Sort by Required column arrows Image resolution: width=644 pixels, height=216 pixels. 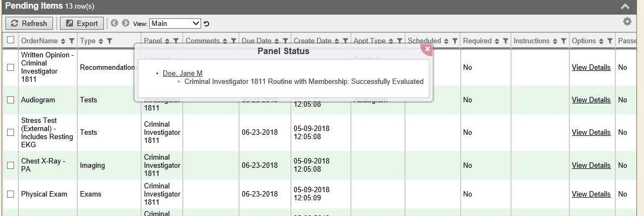click(497, 41)
